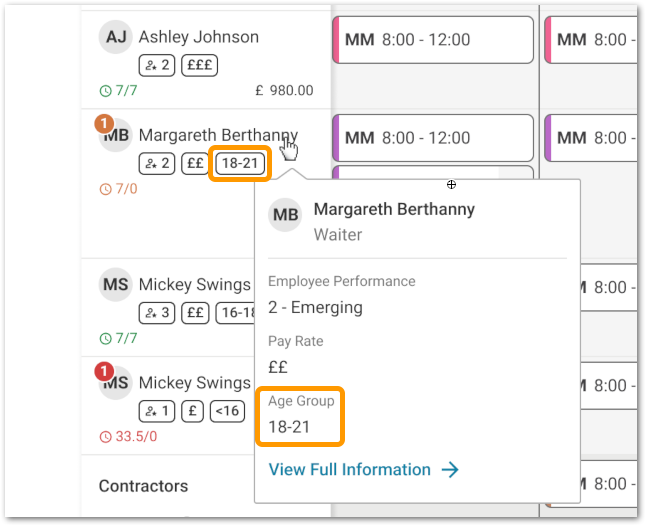This screenshot has width=646, height=526.
Task: Click Margareth's MB avatar in the employee list
Action: 116,136
